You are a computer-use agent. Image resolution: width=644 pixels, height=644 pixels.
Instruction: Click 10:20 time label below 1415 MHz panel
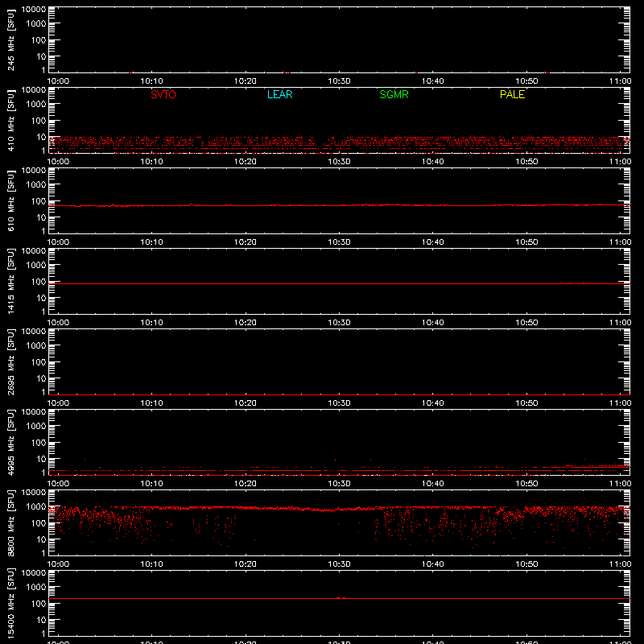click(x=246, y=323)
